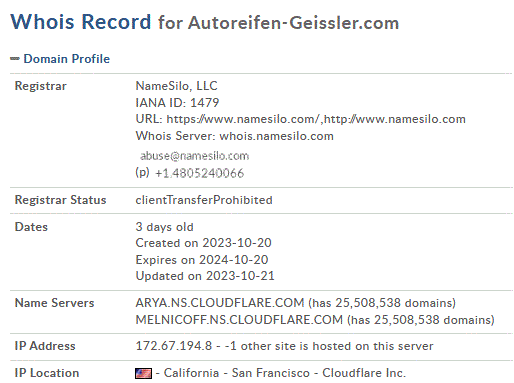Click the Whois Record page title

coord(81,22)
